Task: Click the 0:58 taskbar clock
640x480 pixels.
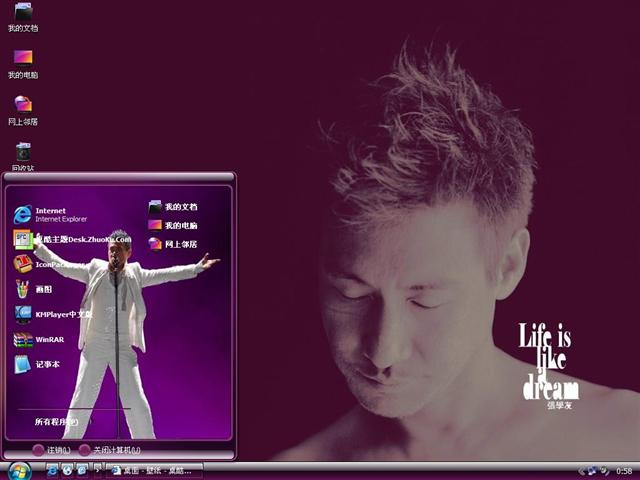Action: pyautogui.click(x=624, y=471)
